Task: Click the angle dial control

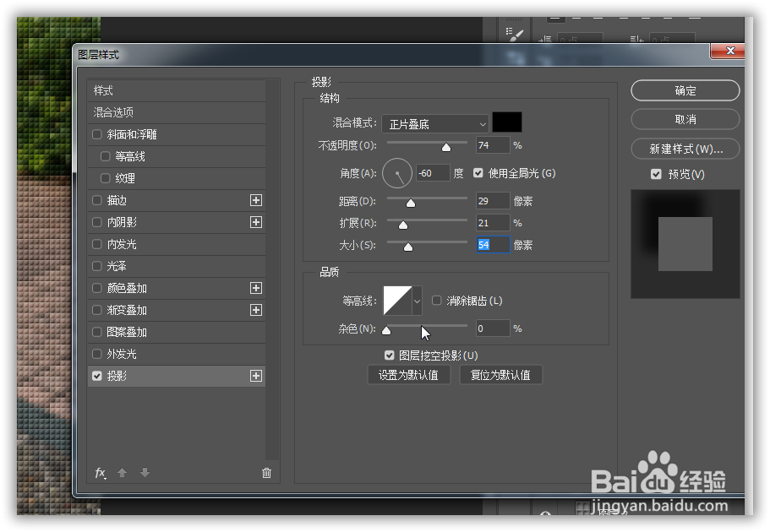Action: pos(396,173)
